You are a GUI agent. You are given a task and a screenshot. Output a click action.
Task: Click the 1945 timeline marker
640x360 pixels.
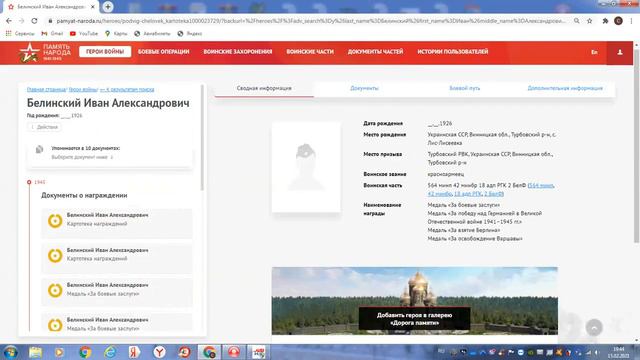pos(29,182)
